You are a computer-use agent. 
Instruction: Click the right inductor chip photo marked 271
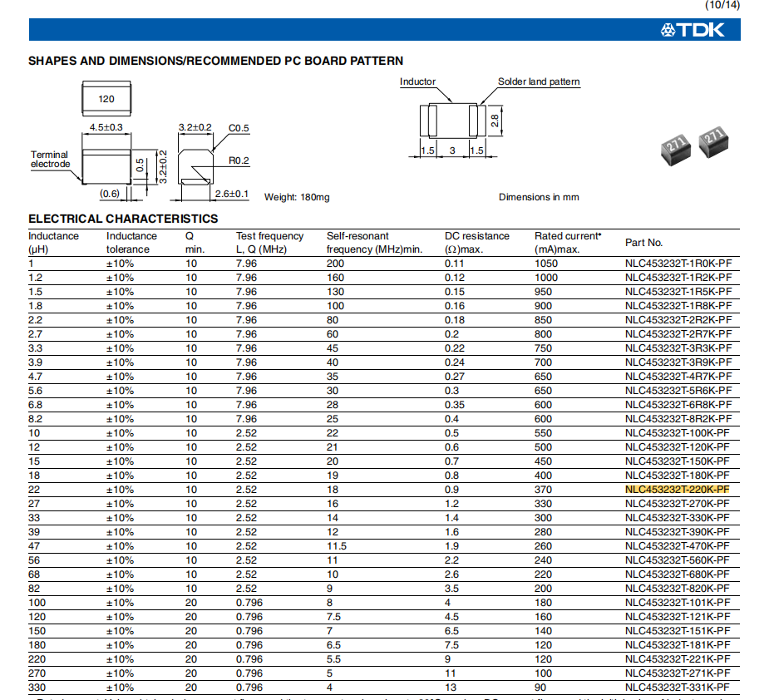coord(713,142)
